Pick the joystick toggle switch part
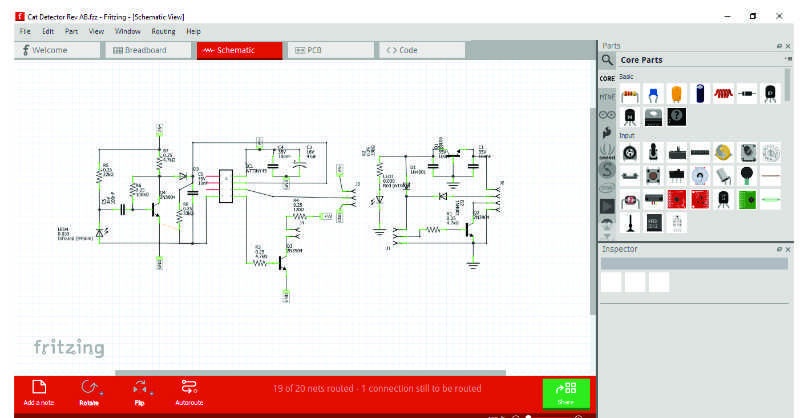The height and width of the screenshot is (418, 800). click(x=653, y=152)
